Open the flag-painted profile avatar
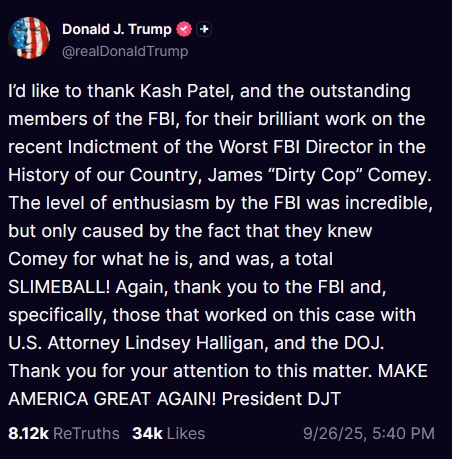Viewport: 452px width, 459px height. pyautogui.click(x=29, y=38)
